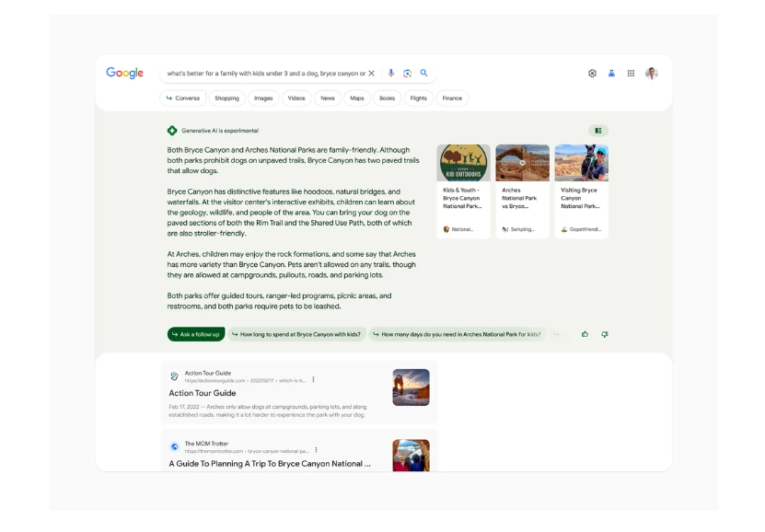Open quick settings gear icon
The height and width of the screenshot is (532, 765).
[592, 74]
